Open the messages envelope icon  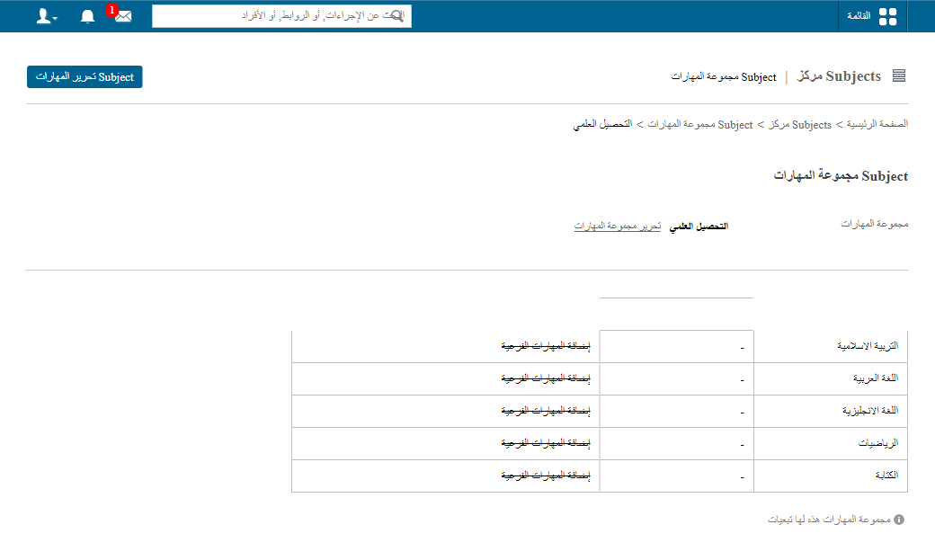pos(123,16)
